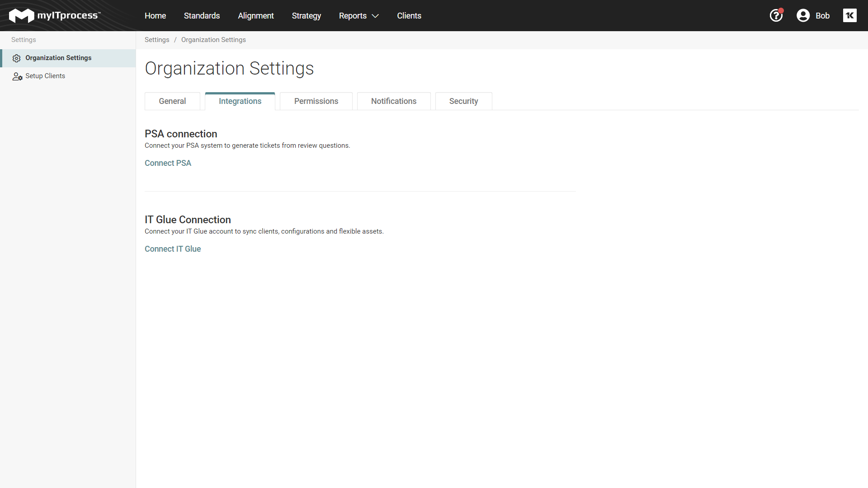This screenshot has height=488, width=868.
Task: Click the PSA connection heading
Action: click(x=181, y=134)
